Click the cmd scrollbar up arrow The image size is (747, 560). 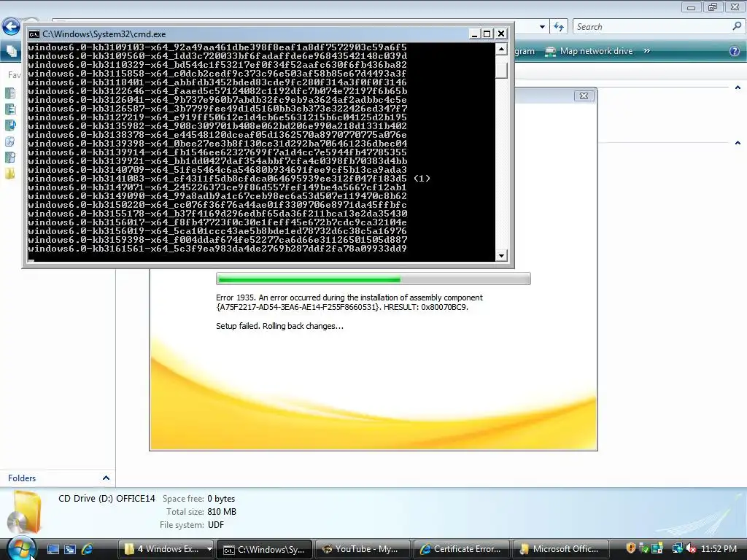(501, 49)
